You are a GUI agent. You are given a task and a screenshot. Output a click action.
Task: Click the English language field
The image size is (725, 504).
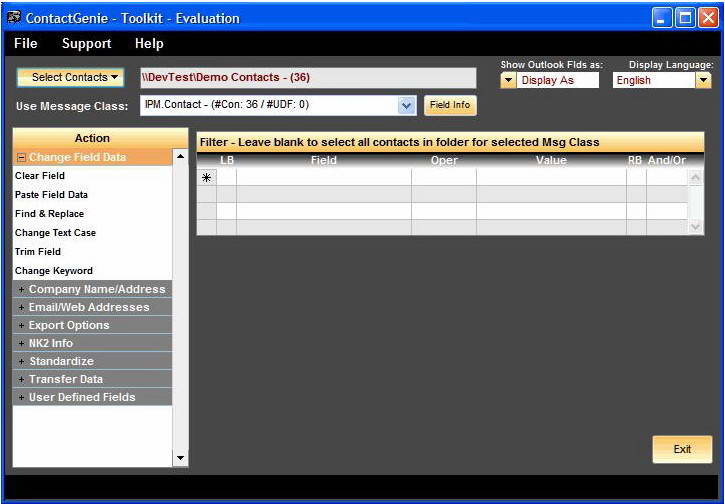click(654, 80)
